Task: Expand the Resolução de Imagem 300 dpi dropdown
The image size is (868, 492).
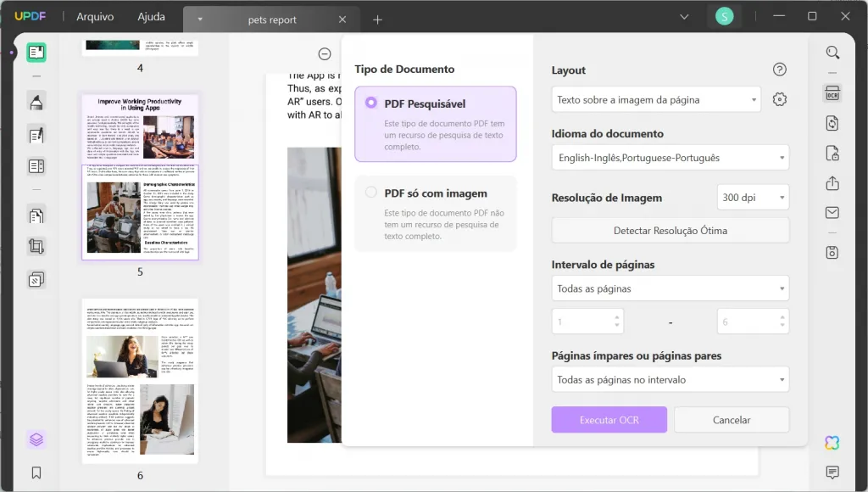Action: [753, 197]
